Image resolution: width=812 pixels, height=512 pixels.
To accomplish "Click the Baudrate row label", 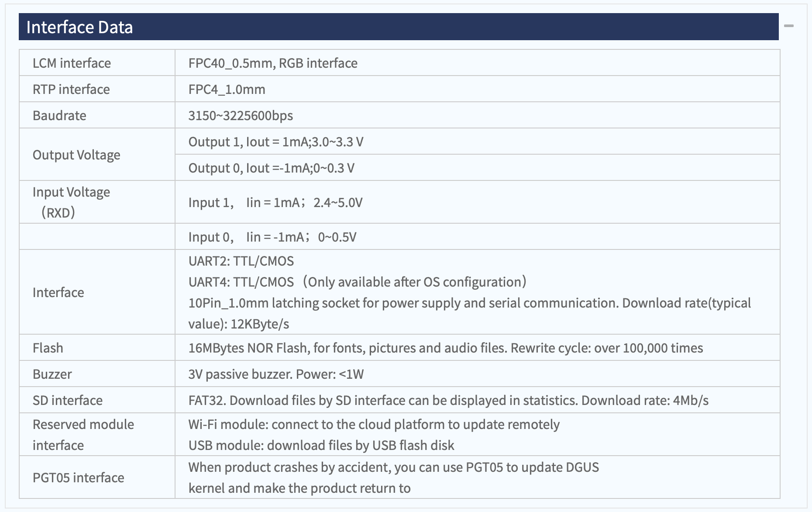I will (59, 115).
